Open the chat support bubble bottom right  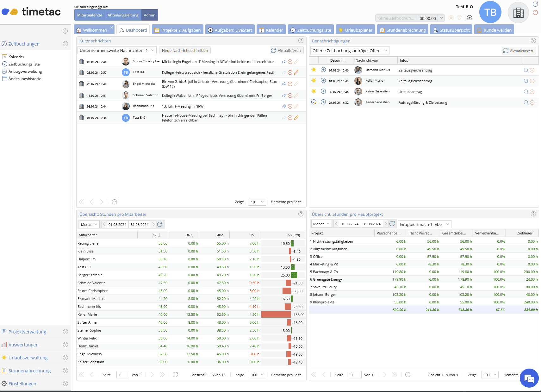(529, 378)
